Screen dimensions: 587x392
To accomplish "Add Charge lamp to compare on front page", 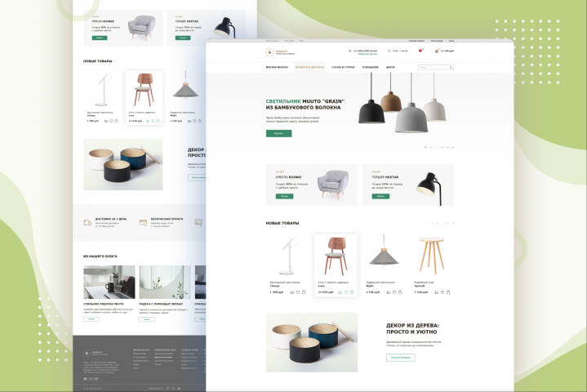I will click(292, 292).
